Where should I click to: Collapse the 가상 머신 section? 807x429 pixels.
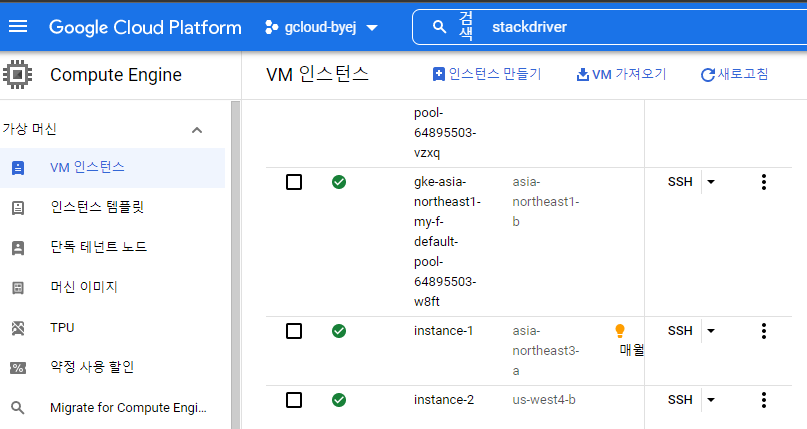click(x=197, y=130)
